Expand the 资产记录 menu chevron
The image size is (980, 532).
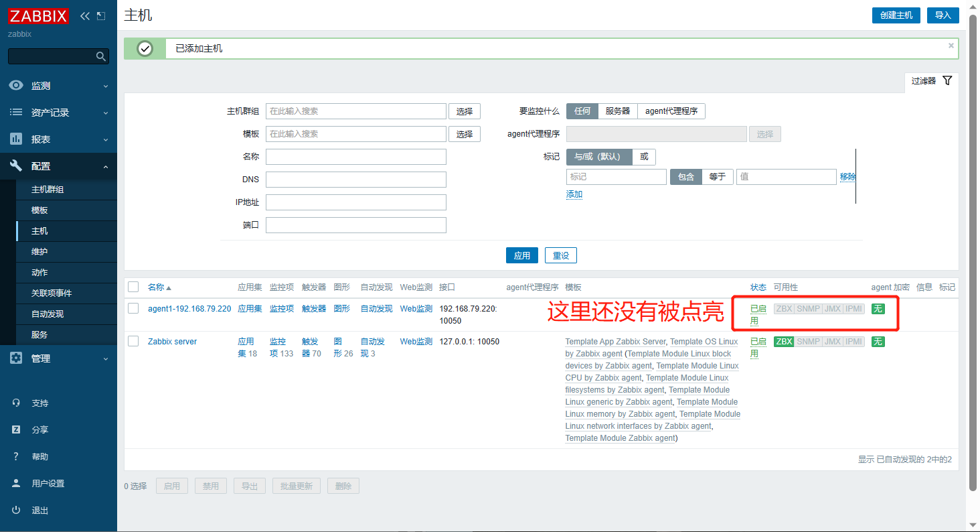click(x=106, y=113)
